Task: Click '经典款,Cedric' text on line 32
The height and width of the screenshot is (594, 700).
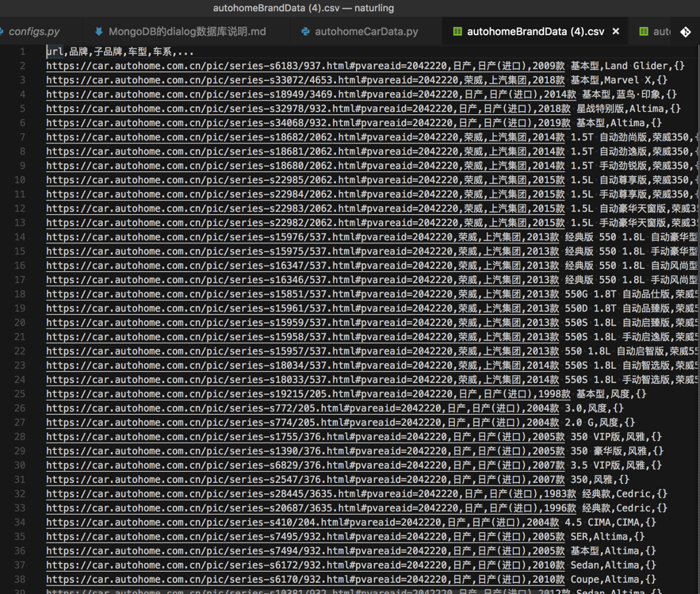Action: pos(617,494)
